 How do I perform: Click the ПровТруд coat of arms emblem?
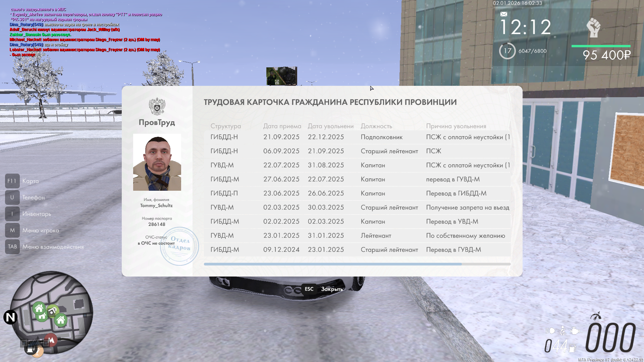pos(157,107)
